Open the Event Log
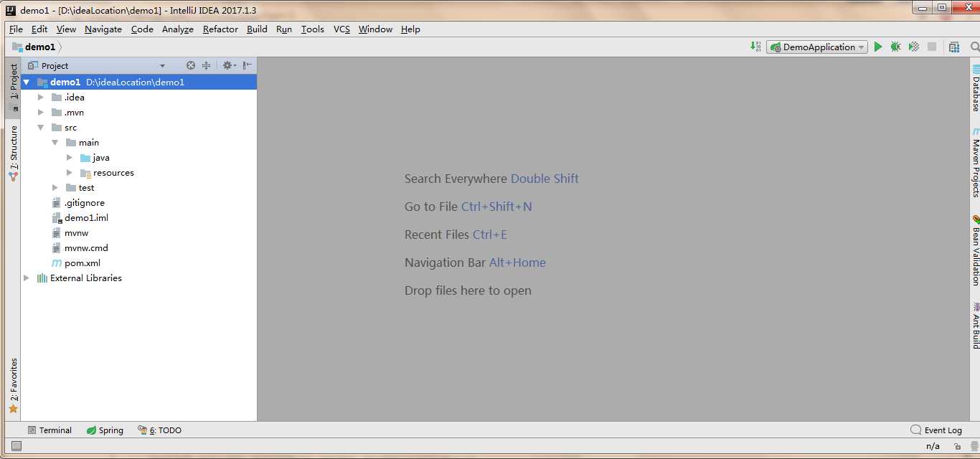 click(936, 430)
